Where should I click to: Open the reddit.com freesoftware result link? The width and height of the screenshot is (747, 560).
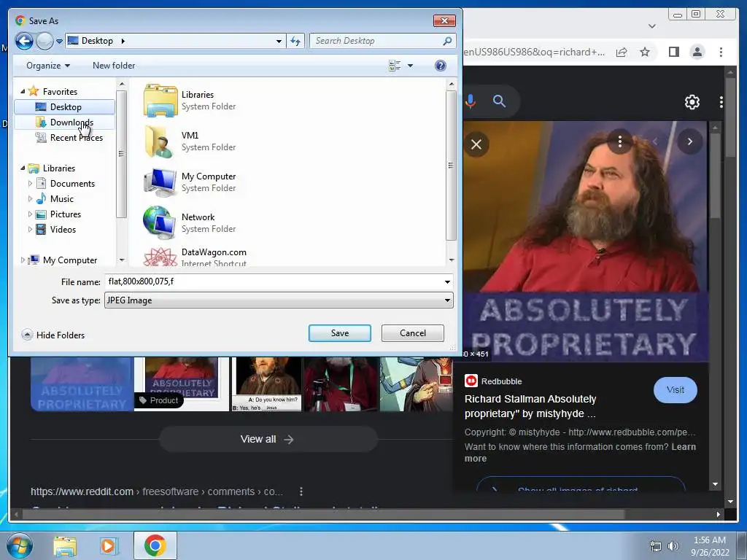(157, 491)
